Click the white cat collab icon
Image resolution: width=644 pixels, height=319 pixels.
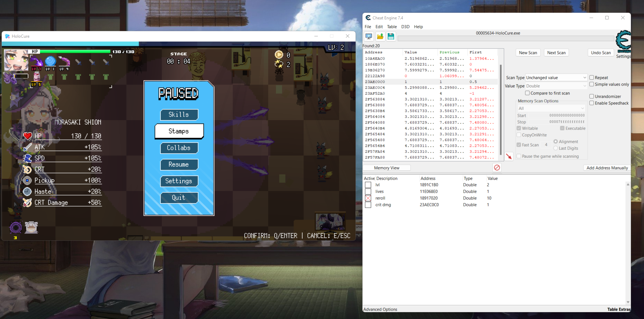(32, 227)
